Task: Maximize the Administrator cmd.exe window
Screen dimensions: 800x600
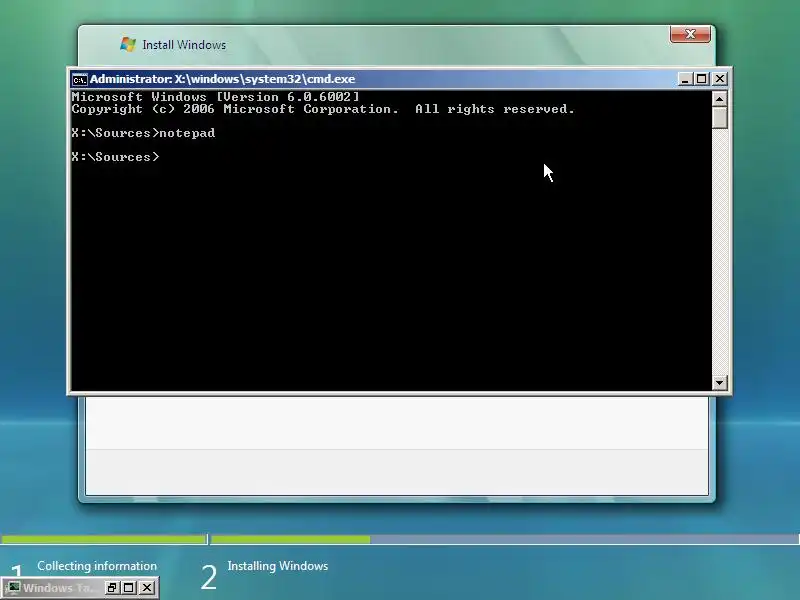Action: click(702, 79)
